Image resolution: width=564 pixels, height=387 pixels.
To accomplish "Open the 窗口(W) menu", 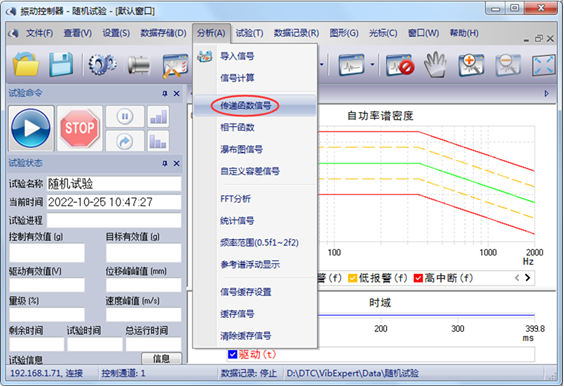I will tap(423, 33).
